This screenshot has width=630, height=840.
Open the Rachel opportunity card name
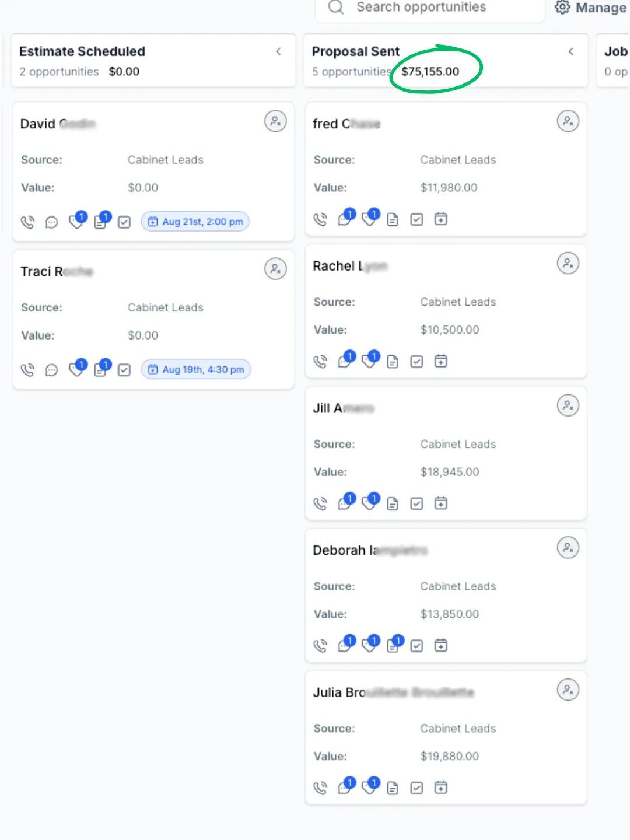click(x=350, y=266)
